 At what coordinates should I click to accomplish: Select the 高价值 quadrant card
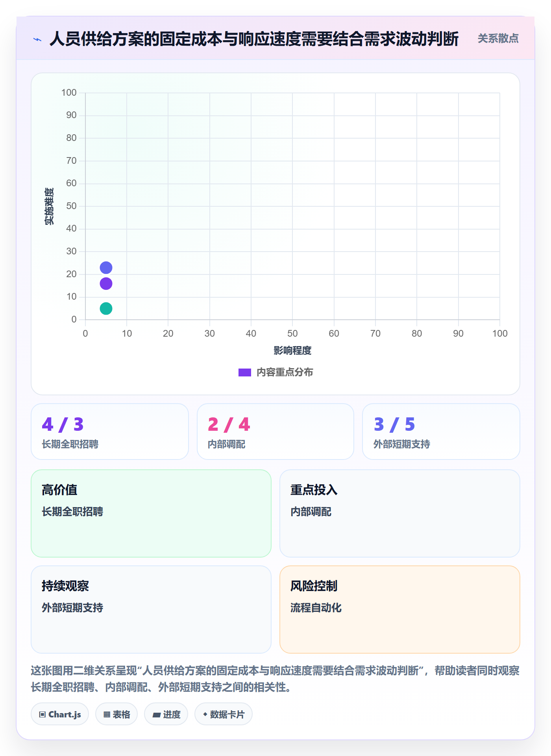tap(151, 513)
